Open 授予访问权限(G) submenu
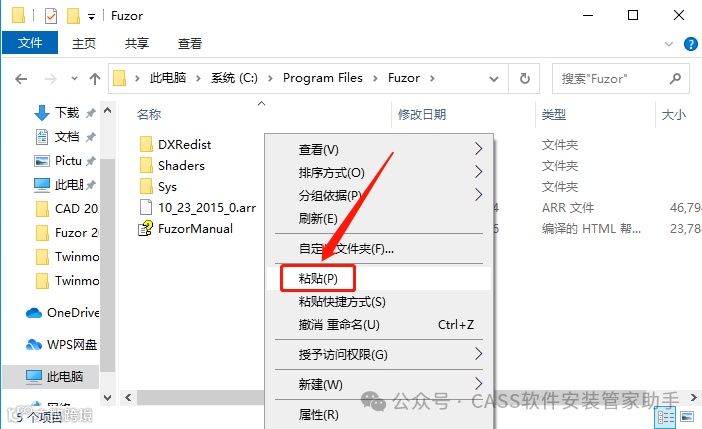The width and height of the screenshot is (702, 429). [379, 355]
